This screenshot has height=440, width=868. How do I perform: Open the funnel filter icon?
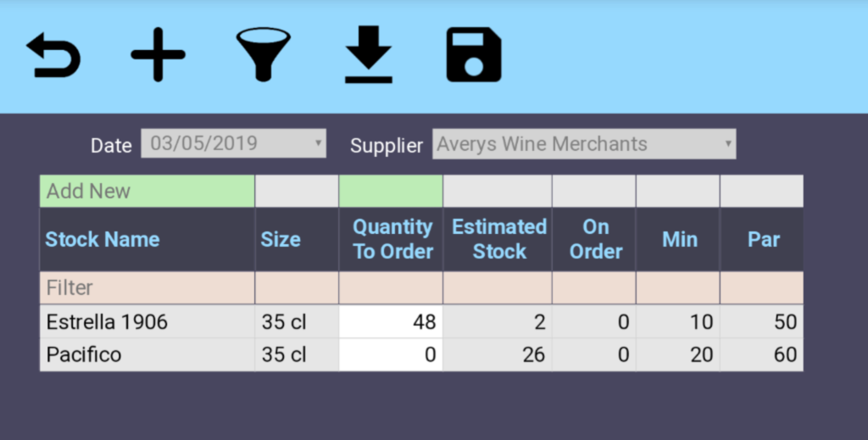(x=264, y=56)
